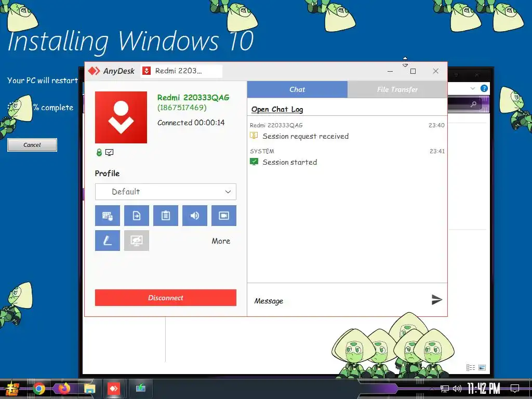Click the 11:42 PM clock
The image size is (532, 399).
pyautogui.click(x=484, y=389)
